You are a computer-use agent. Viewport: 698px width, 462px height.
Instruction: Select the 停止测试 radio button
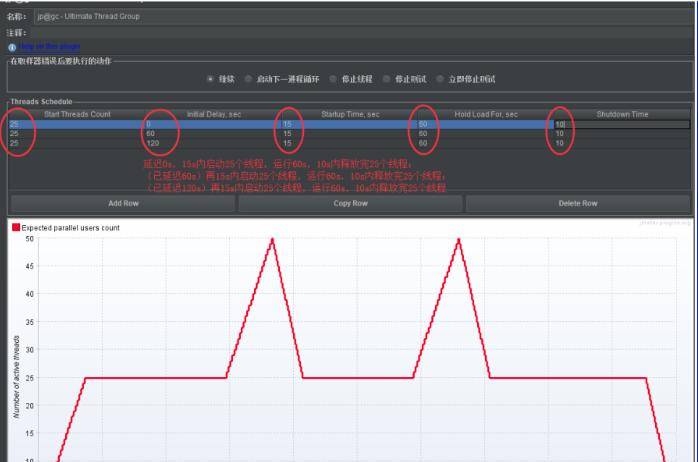point(386,79)
